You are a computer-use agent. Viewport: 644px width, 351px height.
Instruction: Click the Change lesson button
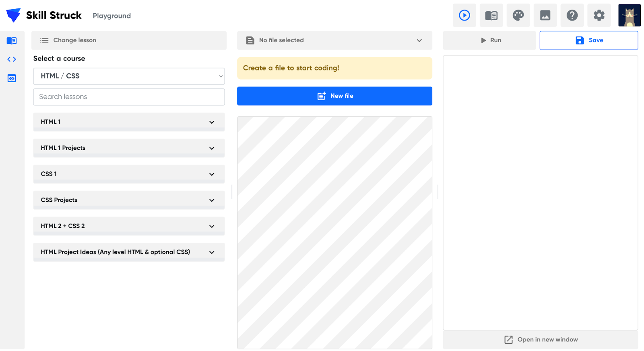129,40
